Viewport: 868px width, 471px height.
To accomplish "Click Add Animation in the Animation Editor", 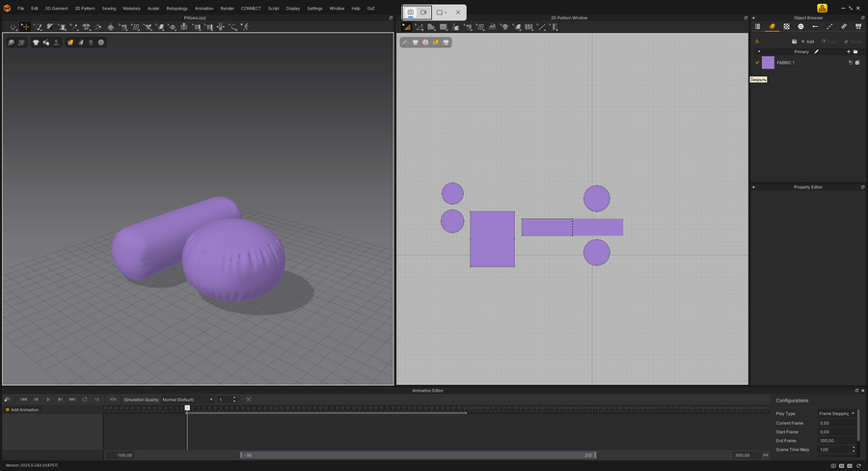I will (x=24, y=409).
